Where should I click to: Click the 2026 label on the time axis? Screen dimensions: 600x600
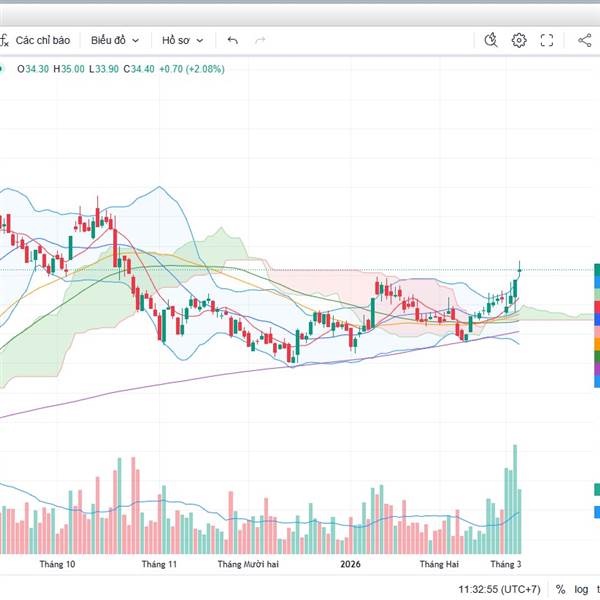350,564
